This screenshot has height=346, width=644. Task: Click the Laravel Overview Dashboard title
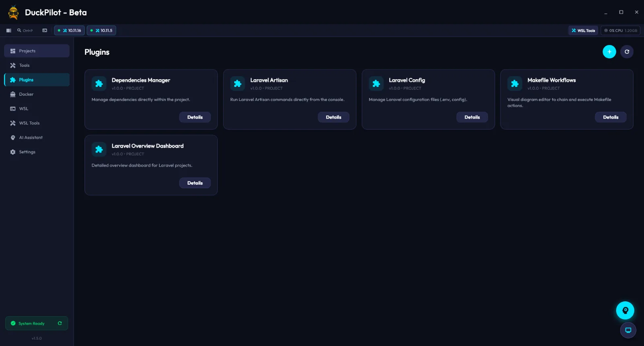click(x=148, y=146)
